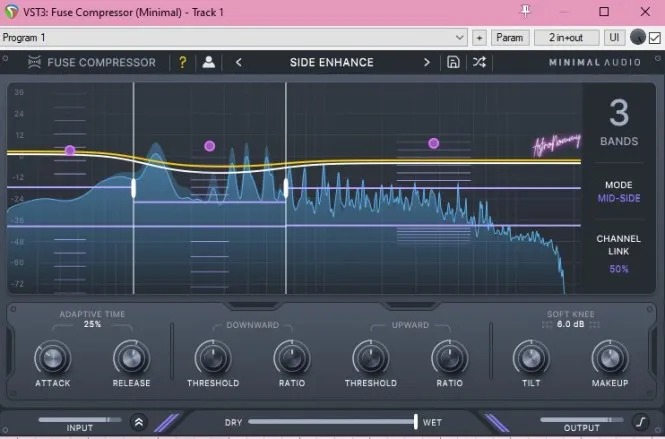Click the curve icon beside Output
665x439 pixels.
tap(640, 423)
